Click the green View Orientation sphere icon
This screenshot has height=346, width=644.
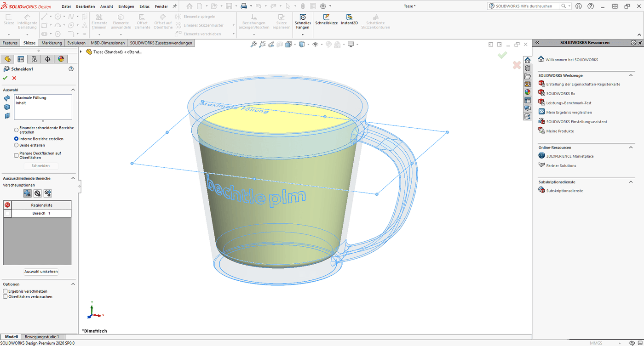point(527,91)
